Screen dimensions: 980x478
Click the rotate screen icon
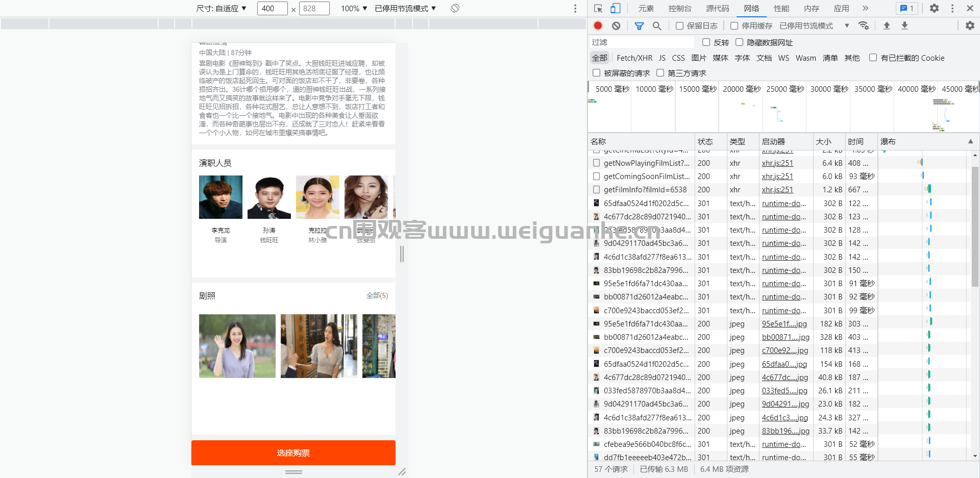[455, 8]
